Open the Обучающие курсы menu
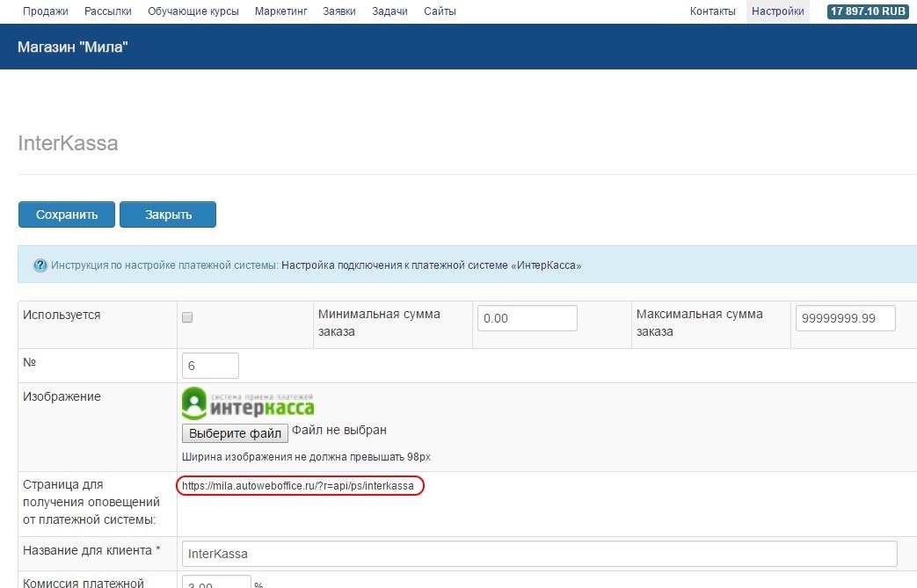The image size is (917, 588). click(x=193, y=11)
